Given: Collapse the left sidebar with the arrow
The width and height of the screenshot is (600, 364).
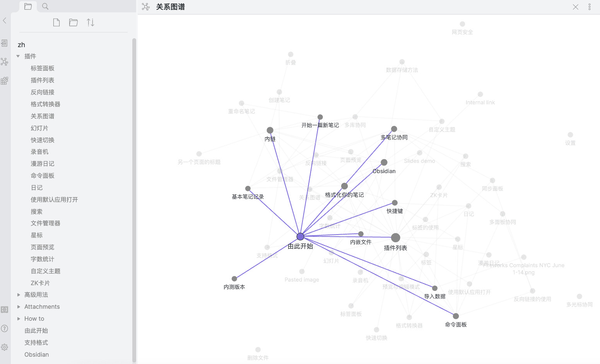Looking at the screenshot, I should point(5,20).
